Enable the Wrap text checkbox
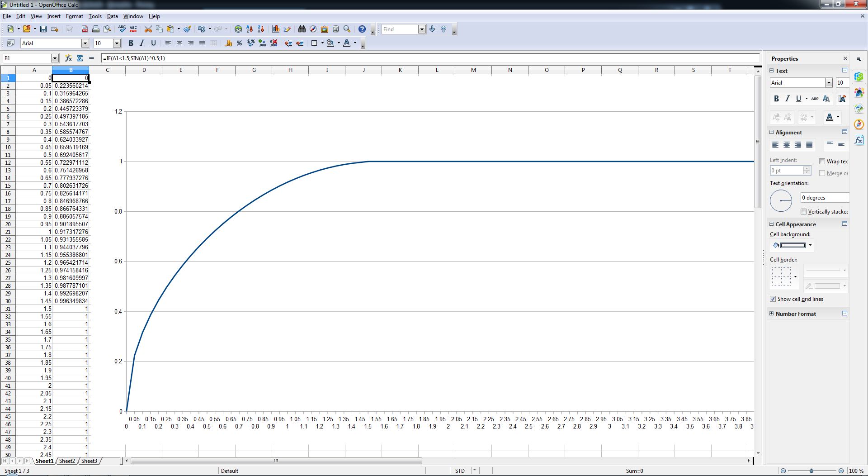 coord(822,162)
